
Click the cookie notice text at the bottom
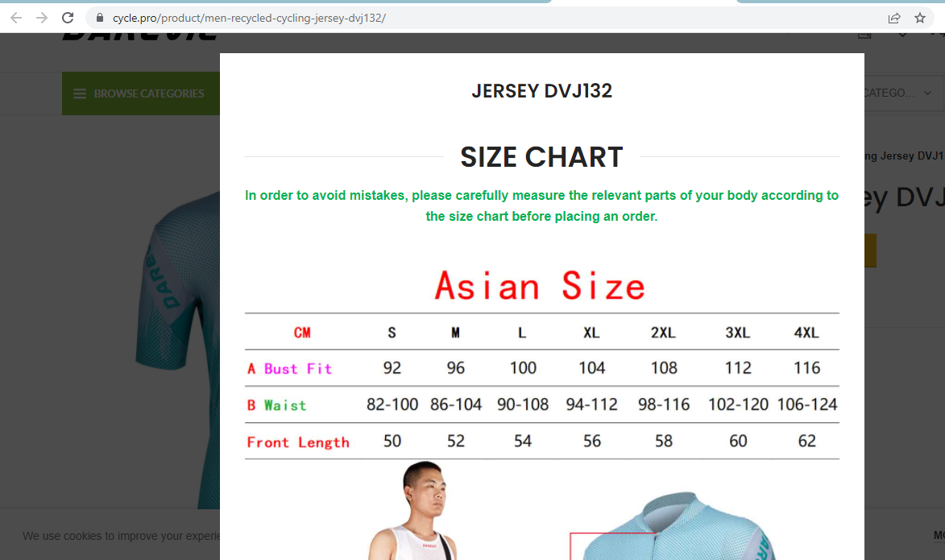[122, 536]
